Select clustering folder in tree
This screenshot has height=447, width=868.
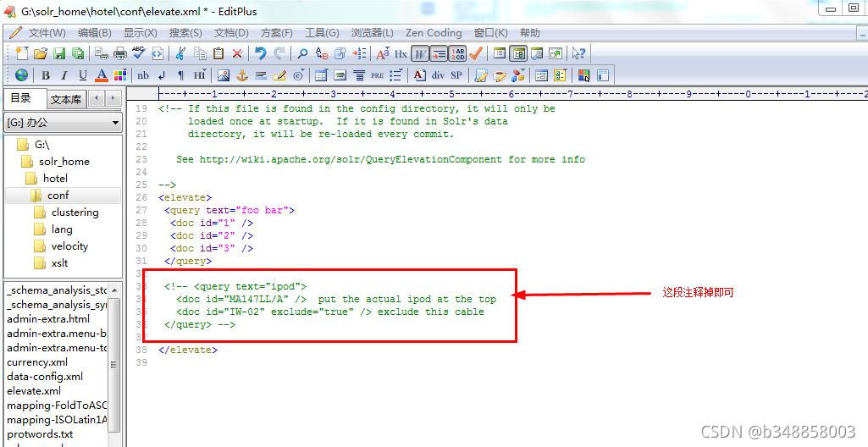click(x=75, y=212)
